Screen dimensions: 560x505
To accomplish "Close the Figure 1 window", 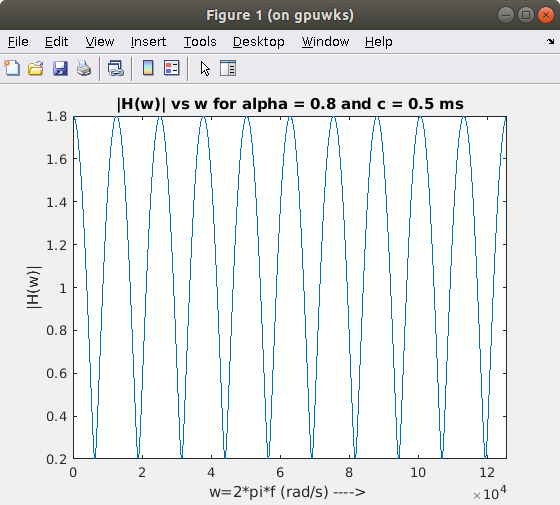I will pos(546,15).
